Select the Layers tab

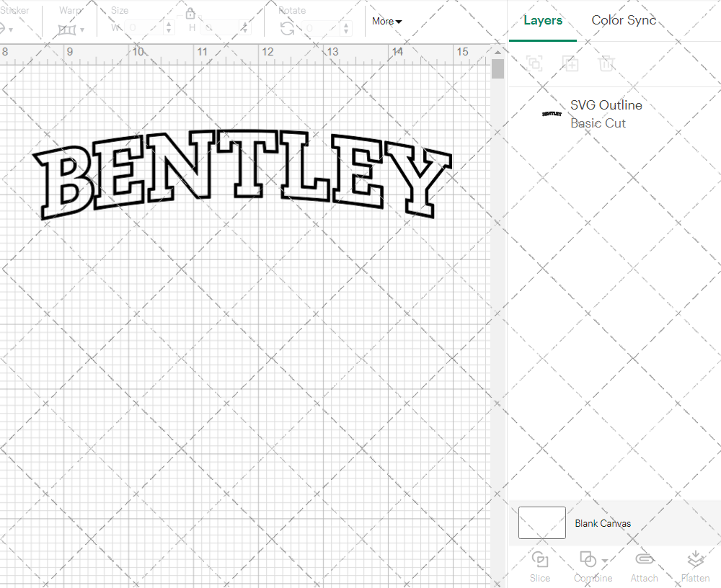543,20
